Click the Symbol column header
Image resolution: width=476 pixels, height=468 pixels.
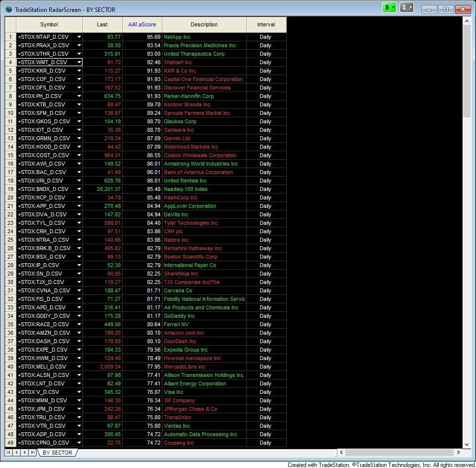(49, 24)
